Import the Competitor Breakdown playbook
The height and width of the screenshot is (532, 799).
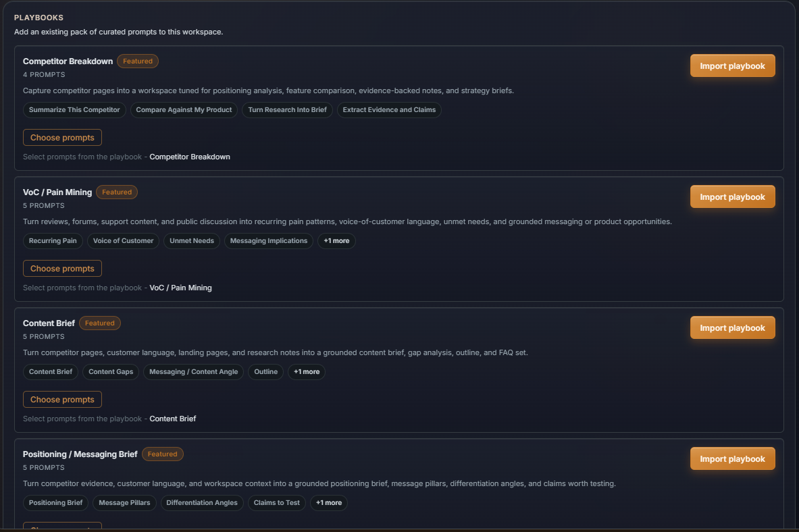(x=732, y=65)
